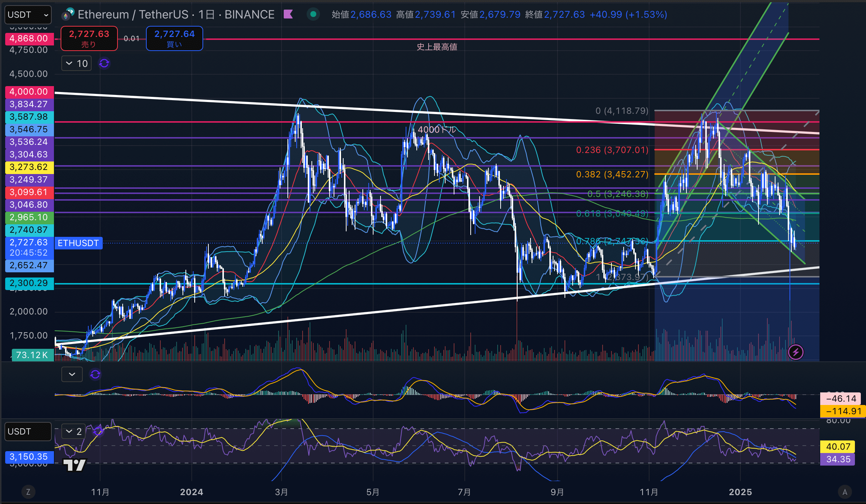This screenshot has width=866, height=504.
Task: Select the 3,587.98 cyan price label
Action: pos(29,117)
